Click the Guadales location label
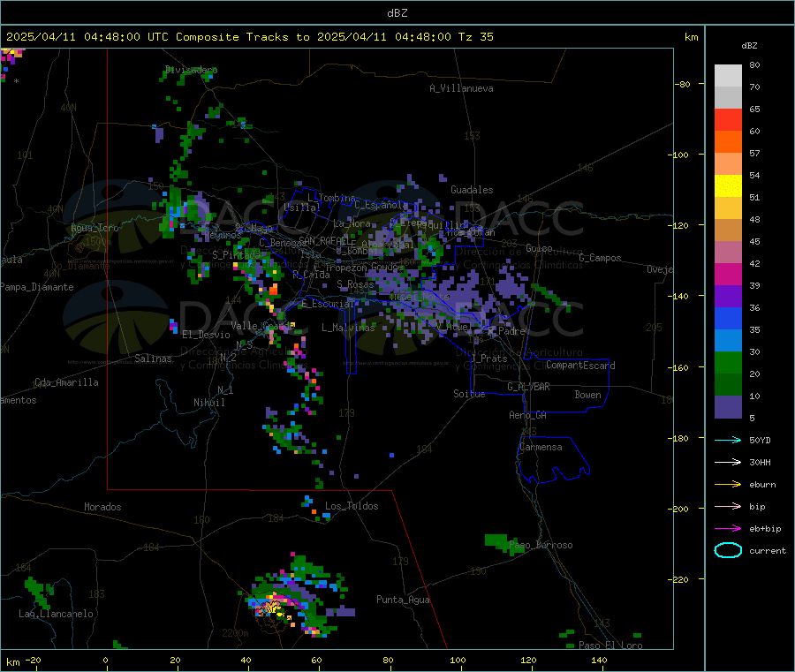The height and width of the screenshot is (672, 795). click(472, 190)
